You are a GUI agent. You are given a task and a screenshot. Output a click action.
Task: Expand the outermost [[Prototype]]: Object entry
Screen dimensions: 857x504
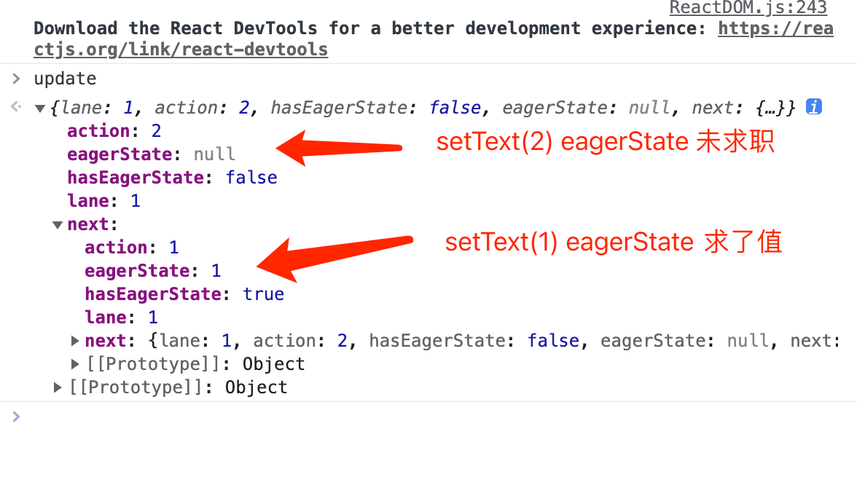pyautogui.click(x=58, y=387)
